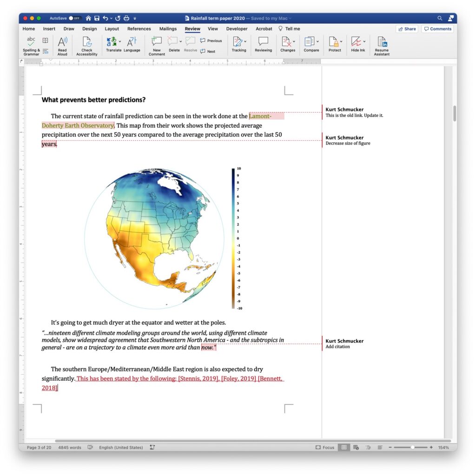Switch to Outline view
The height and width of the screenshot is (476, 476).
coord(368,447)
